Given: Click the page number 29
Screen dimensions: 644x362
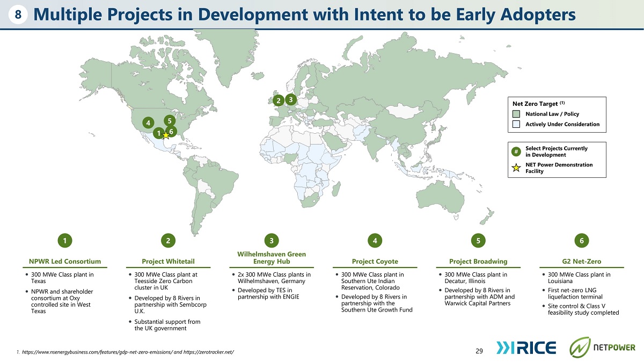Looking at the screenshot, I should pos(479,351).
